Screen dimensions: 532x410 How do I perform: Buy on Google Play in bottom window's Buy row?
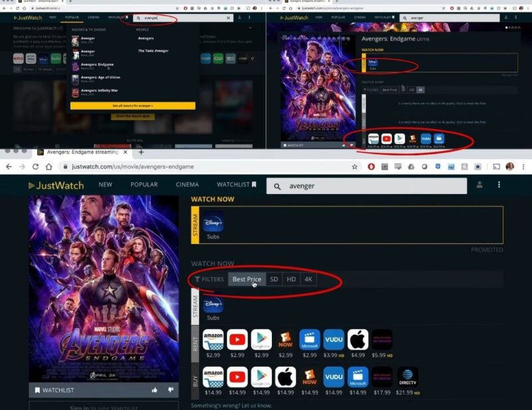click(261, 377)
